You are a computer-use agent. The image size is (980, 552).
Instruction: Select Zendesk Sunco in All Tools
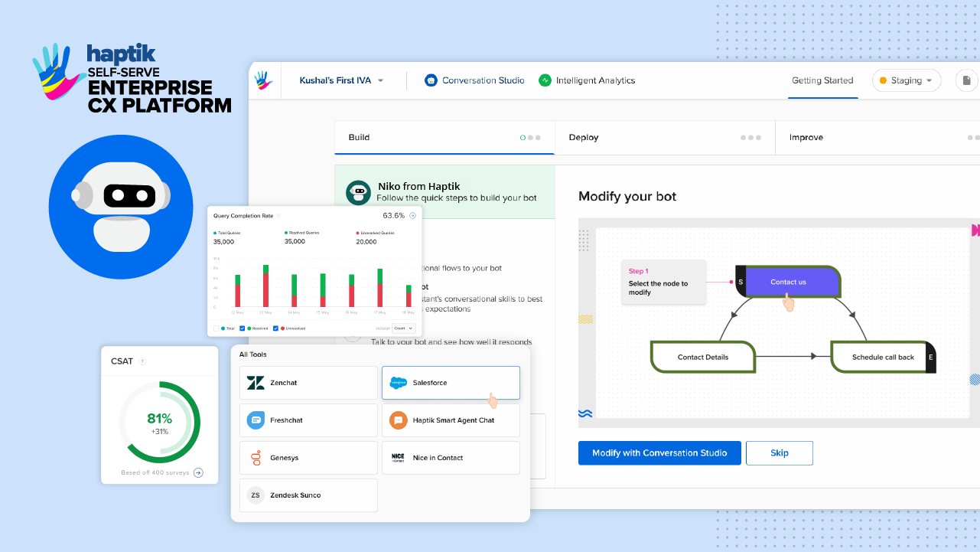coord(308,495)
